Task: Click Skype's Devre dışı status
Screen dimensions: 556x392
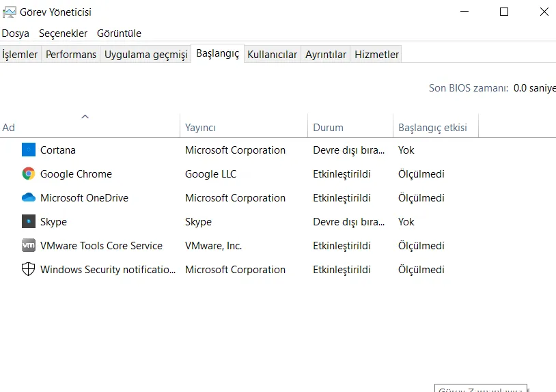Action: [x=348, y=222]
